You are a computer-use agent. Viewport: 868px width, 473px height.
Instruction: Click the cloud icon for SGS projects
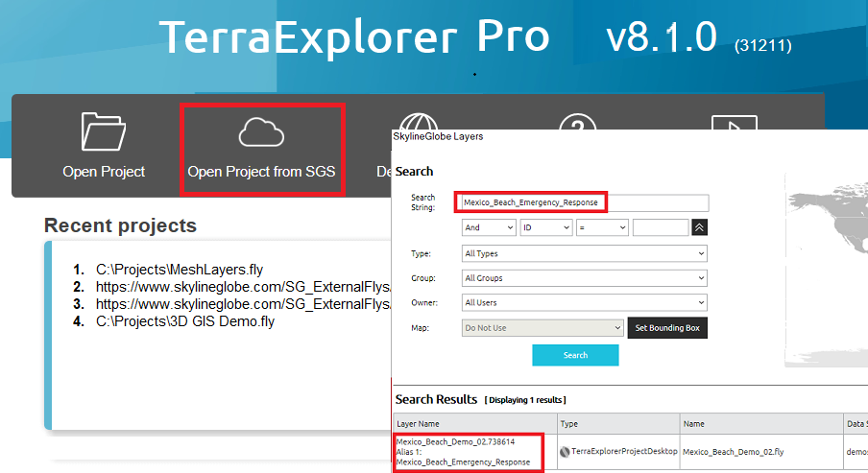point(261,132)
